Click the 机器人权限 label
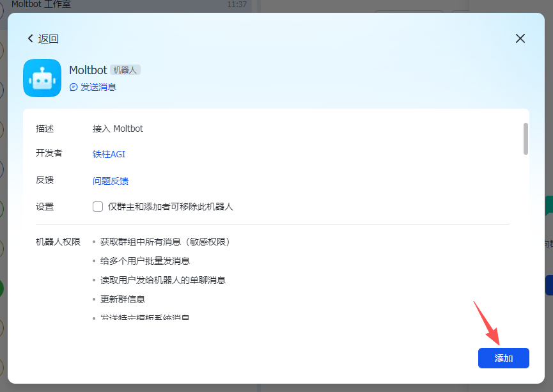 (x=58, y=242)
